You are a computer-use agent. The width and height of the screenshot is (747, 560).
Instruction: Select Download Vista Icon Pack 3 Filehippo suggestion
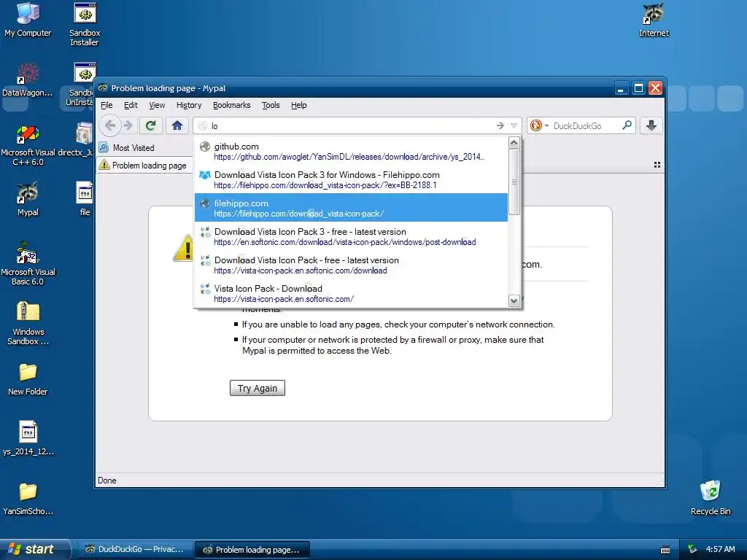tap(351, 179)
